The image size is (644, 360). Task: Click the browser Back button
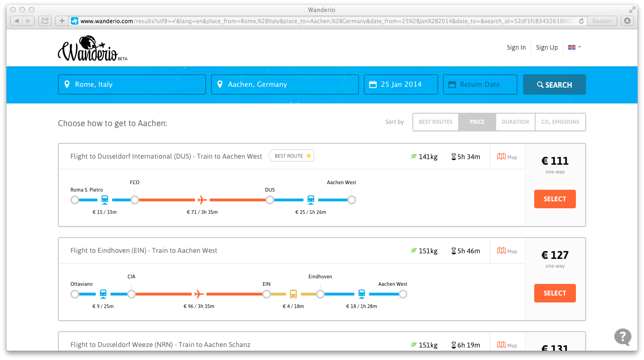coord(17,21)
